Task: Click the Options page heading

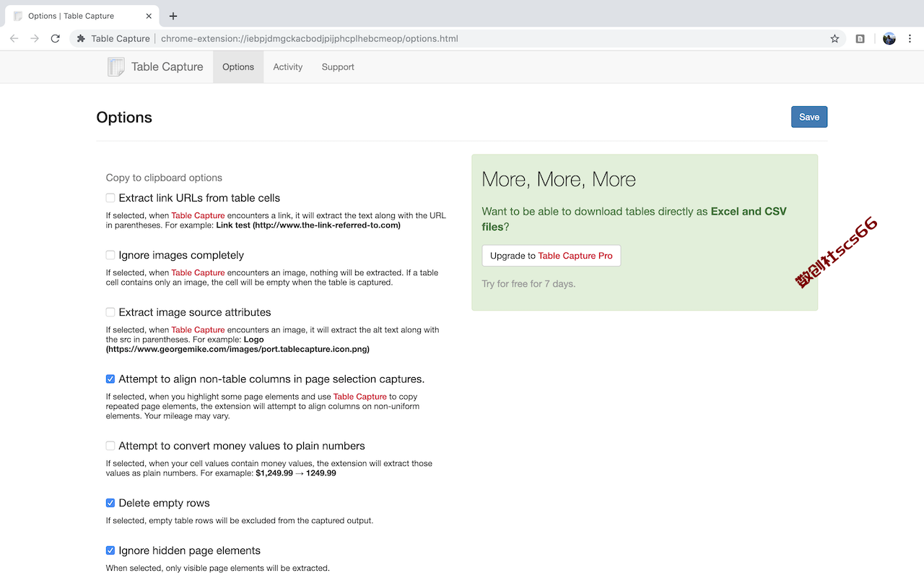Action: pos(124,118)
